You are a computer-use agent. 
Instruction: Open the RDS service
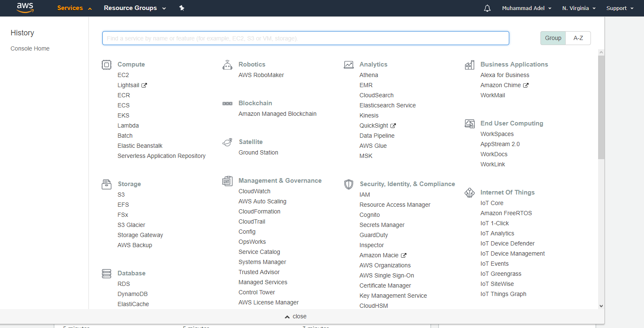point(124,284)
